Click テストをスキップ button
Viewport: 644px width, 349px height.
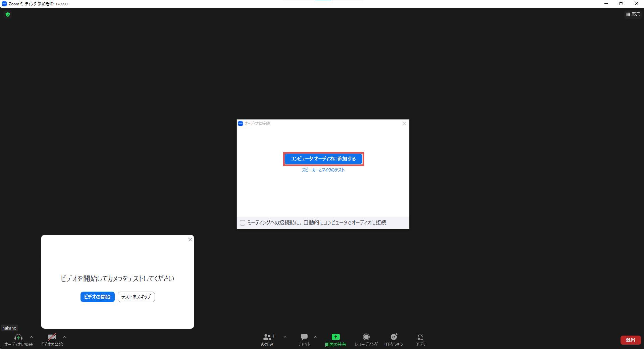pyautogui.click(x=136, y=297)
